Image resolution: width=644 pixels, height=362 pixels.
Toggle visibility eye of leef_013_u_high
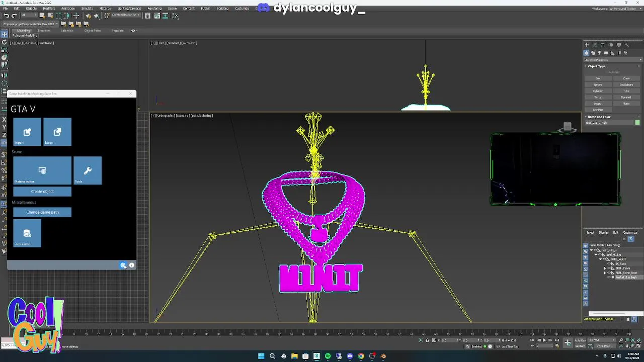609,277
